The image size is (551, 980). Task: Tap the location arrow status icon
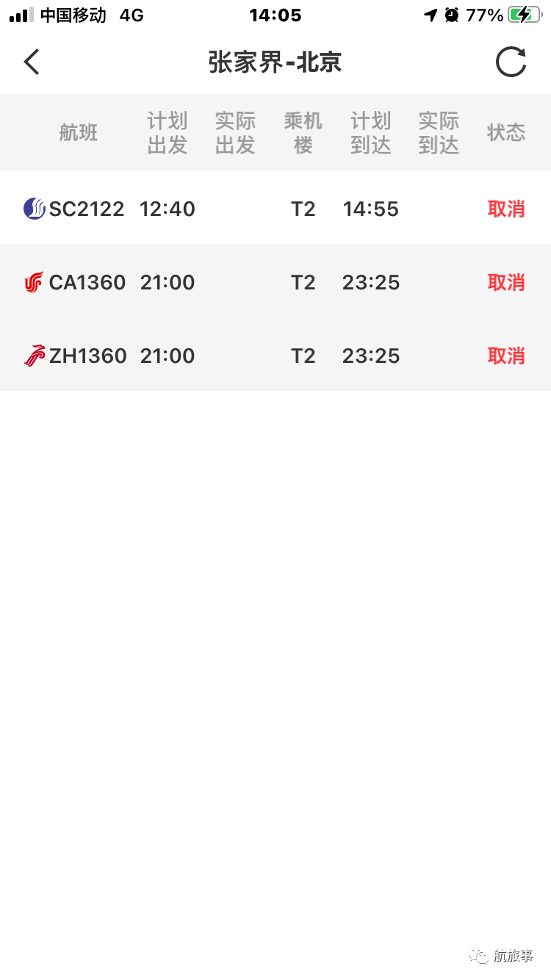(431, 15)
